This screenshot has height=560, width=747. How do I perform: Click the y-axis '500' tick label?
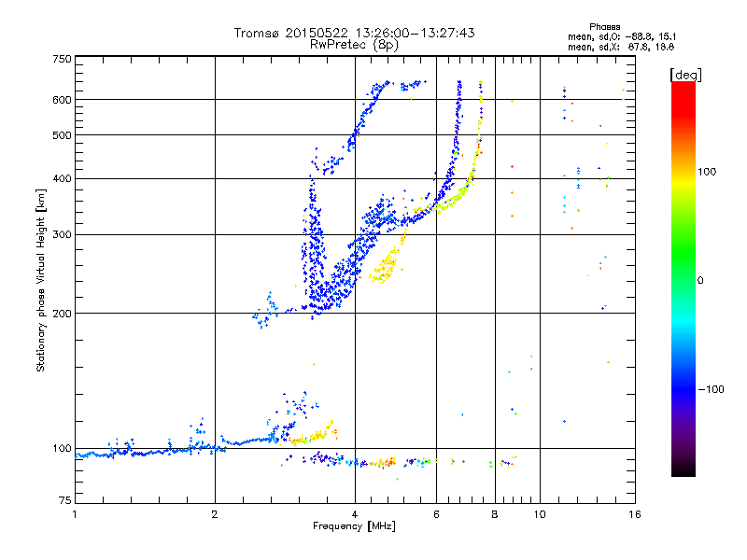click(62, 135)
